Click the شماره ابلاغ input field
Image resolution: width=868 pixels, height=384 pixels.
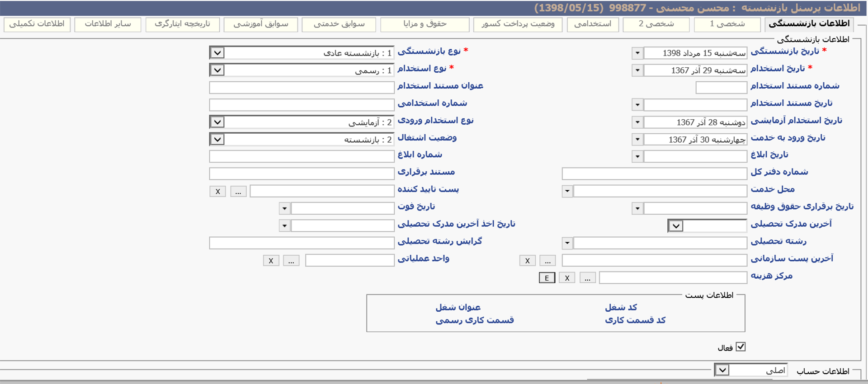(302, 156)
